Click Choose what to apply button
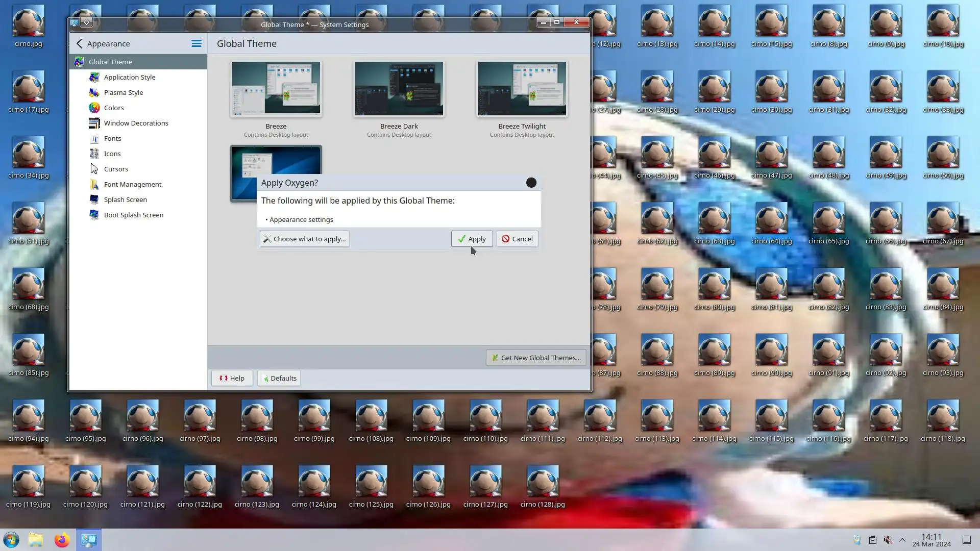980x551 pixels. 304,239
